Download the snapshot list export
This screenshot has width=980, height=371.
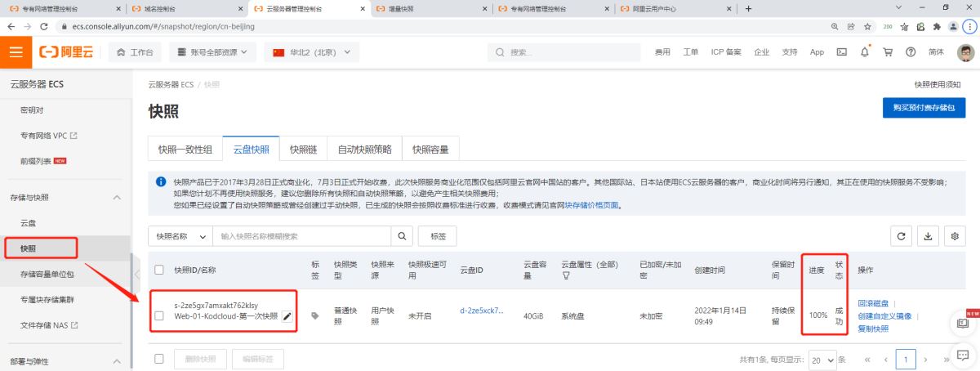click(x=928, y=236)
